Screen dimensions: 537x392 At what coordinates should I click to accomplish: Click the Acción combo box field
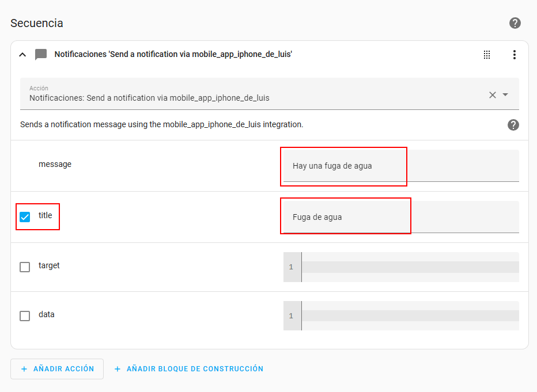point(254,94)
